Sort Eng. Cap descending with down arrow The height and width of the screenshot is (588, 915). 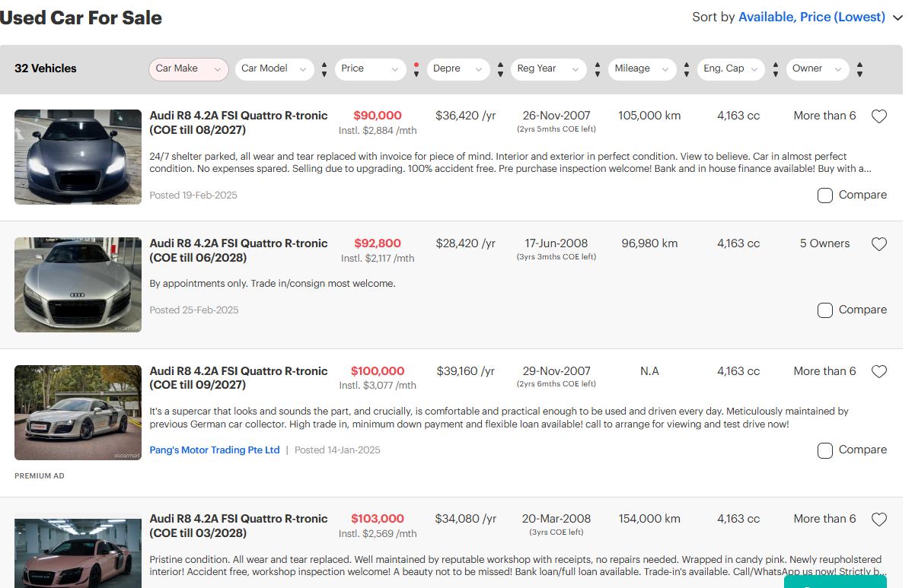[x=775, y=74]
